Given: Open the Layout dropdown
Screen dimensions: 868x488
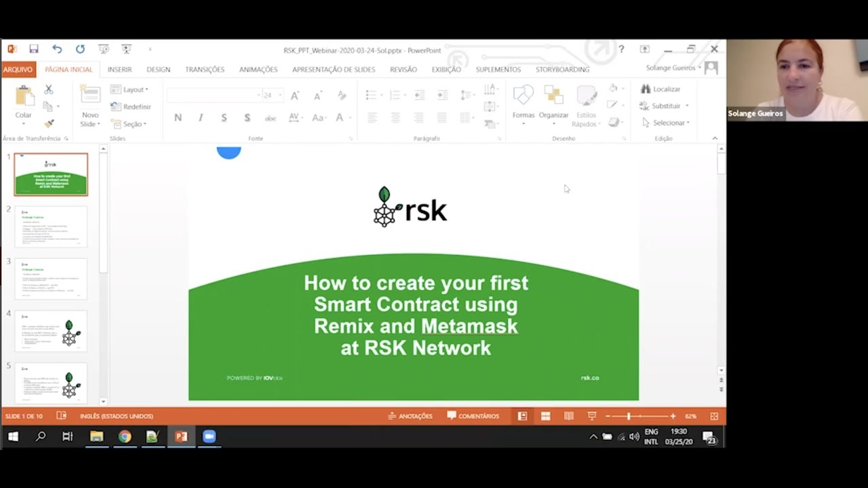Looking at the screenshot, I should [130, 89].
